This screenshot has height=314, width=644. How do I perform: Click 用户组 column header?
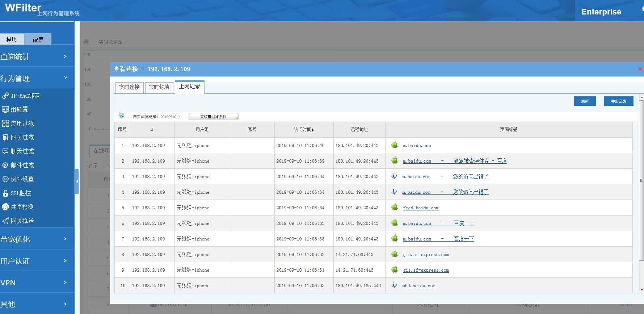pyautogui.click(x=202, y=129)
